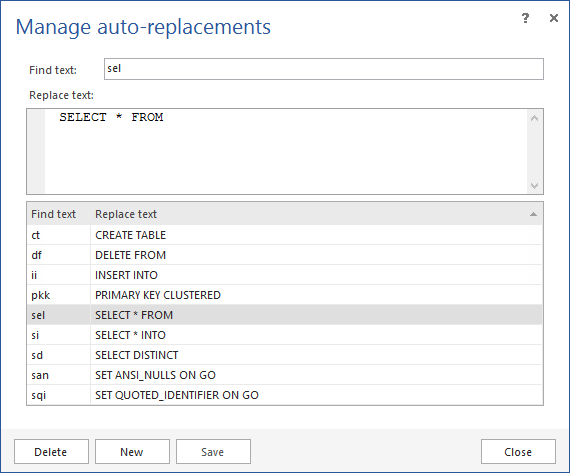
Task: Click the New button
Action: [132, 452]
